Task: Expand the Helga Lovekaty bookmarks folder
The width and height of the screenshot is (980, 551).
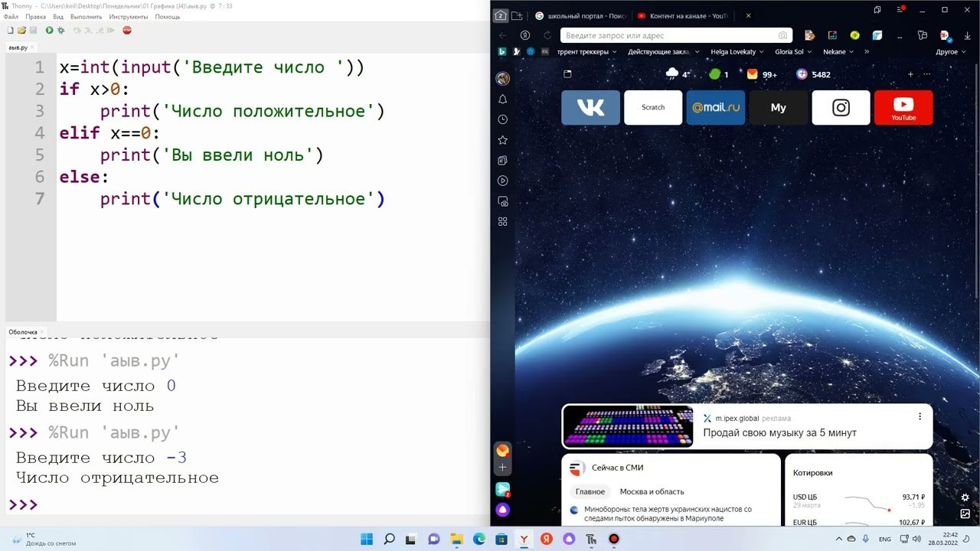Action: click(737, 52)
